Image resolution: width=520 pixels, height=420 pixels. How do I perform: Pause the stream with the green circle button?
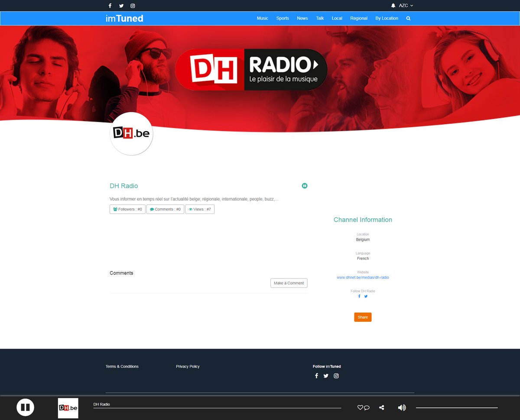305,186
